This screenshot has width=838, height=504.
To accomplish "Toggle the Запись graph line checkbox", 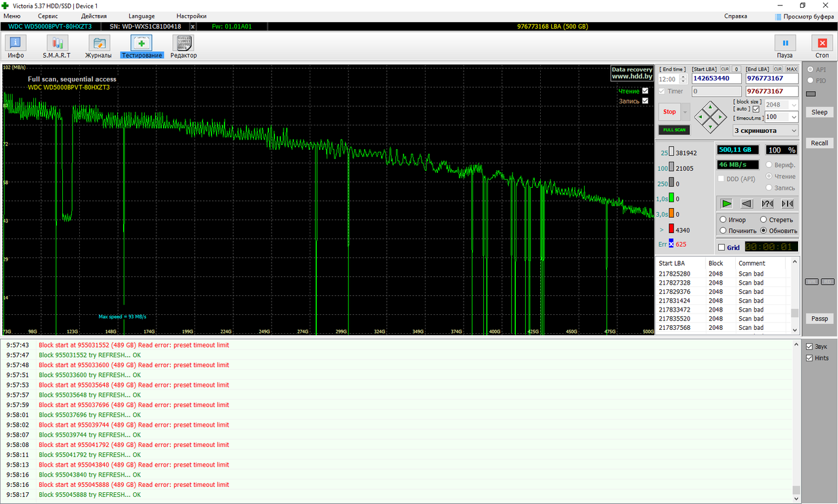I will 645,101.
